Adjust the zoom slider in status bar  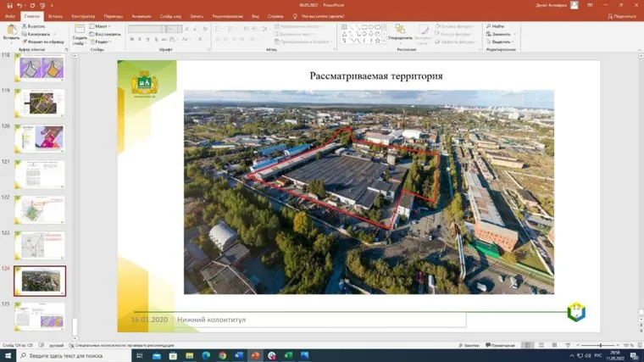click(600, 345)
